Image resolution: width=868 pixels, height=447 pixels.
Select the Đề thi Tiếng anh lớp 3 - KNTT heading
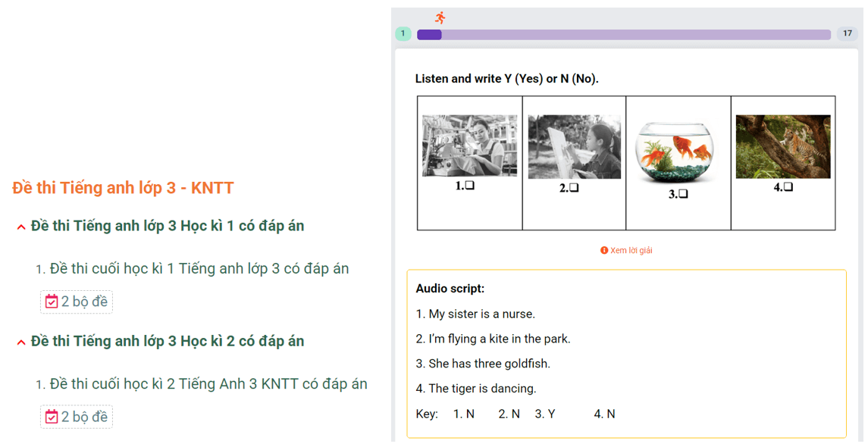tap(123, 188)
